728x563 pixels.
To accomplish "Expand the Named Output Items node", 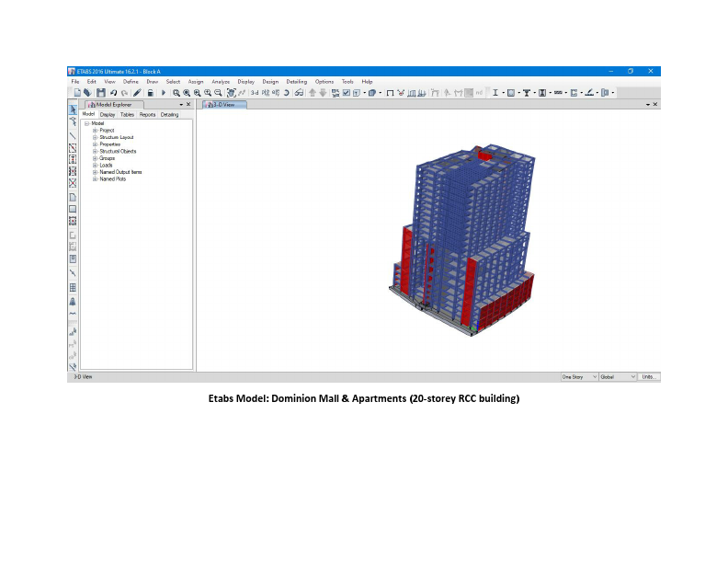I will click(95, 172).
